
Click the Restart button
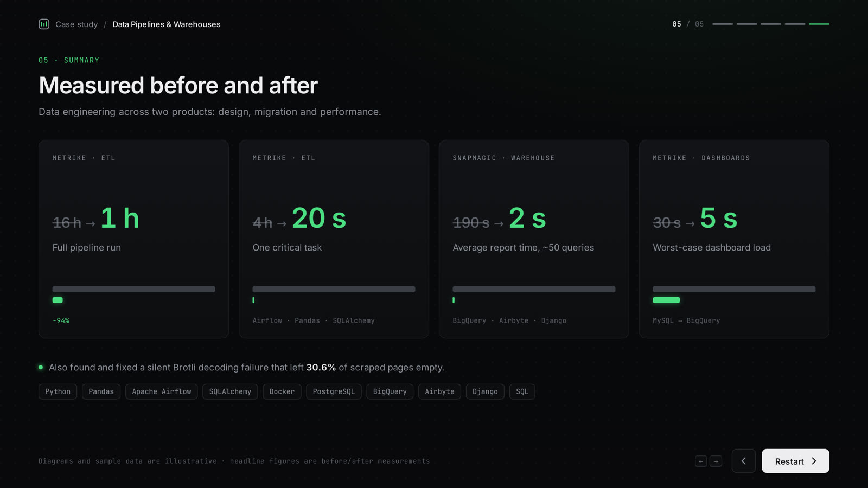point(795,461)
